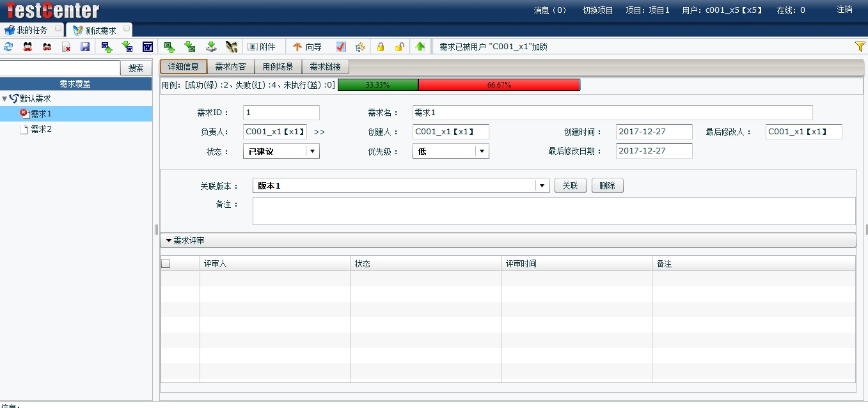
Task: Open the 优先级 priority dropdown
Action: click(482, 151)
